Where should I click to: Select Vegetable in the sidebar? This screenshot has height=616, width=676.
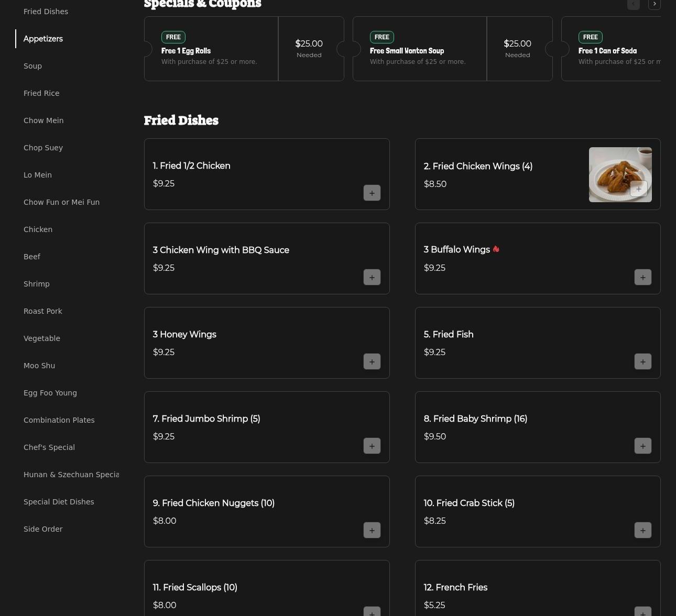click(42, 338)
